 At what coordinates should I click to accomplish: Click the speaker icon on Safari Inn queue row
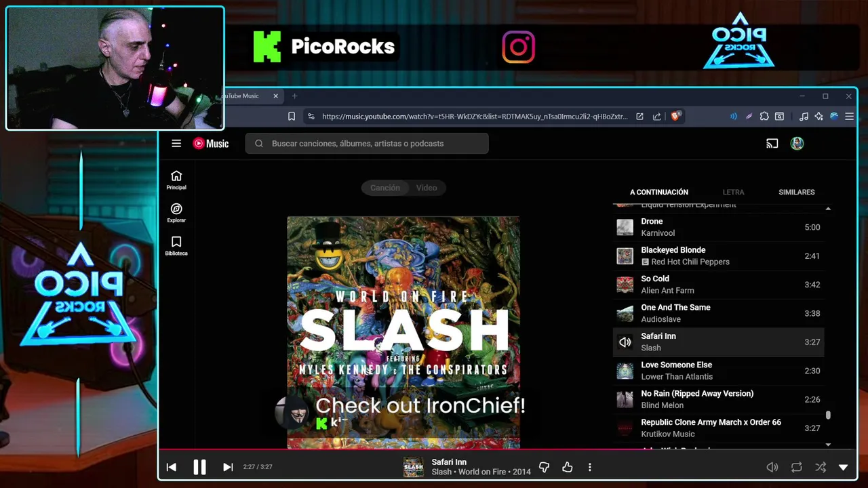pyautogui.click(x=625, y=342)
